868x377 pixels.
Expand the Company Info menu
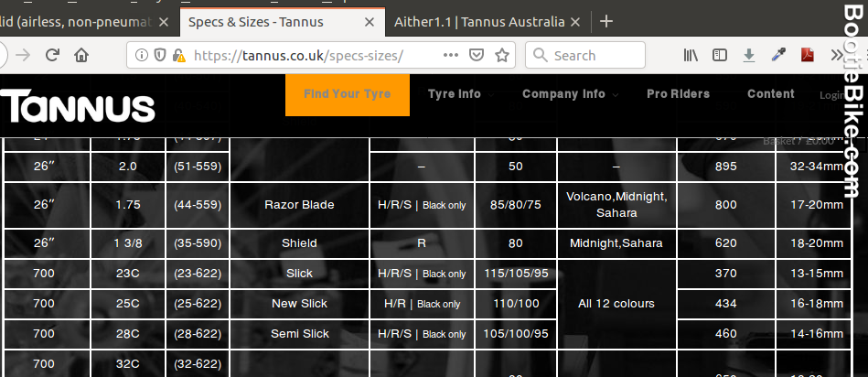[x=570, y=94]
